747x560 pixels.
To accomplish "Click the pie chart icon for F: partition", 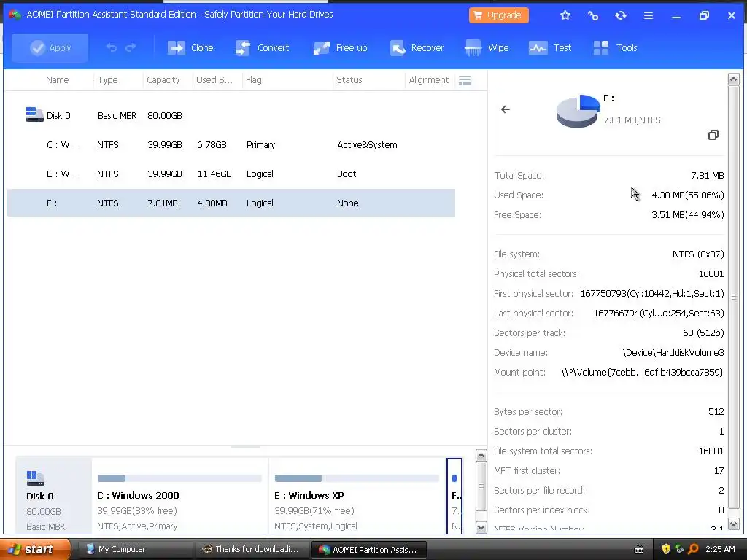I will click(x=578, y=111).
